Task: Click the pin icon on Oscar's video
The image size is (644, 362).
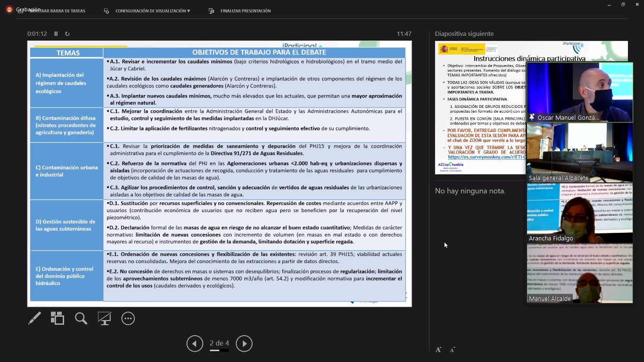Action: pos(532,117)
